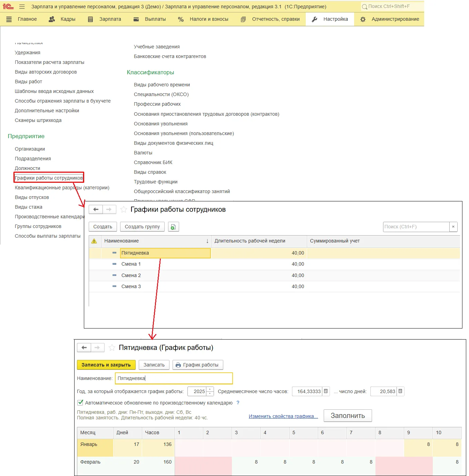Click the Наименование input with Пятидневка
This screenshot has width=469, height=476.
[174, 378]
